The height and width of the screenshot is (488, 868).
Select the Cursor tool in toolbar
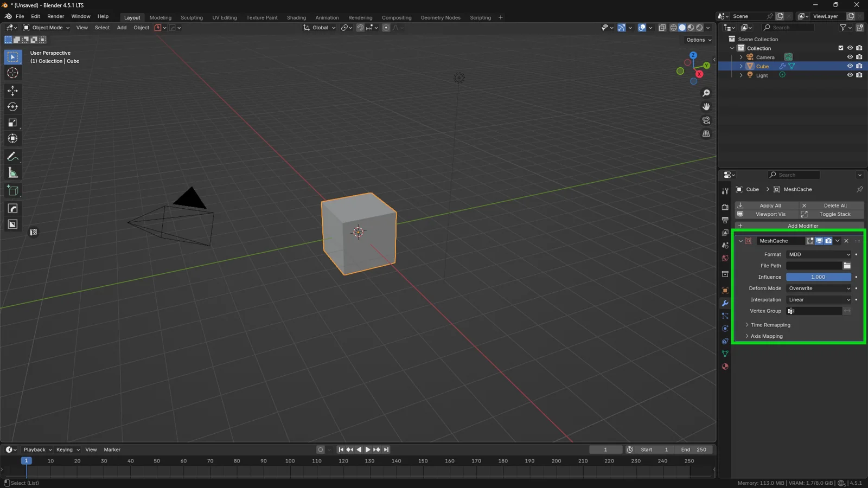(12, 73)
